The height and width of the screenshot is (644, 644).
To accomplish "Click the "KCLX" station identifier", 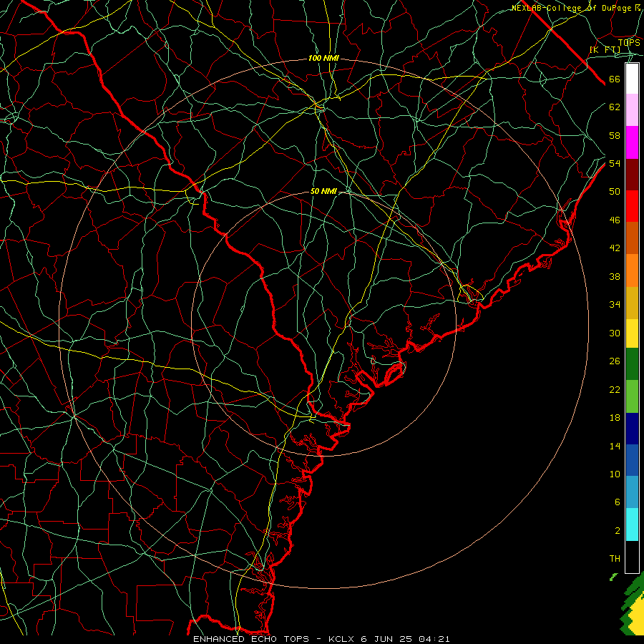I will [x=341, y=639].
